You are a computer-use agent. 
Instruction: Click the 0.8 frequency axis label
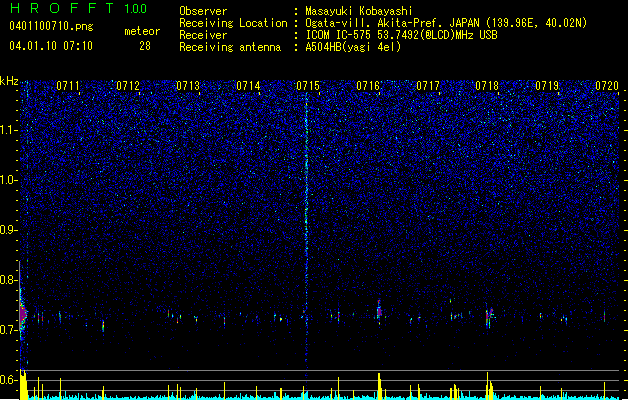click(8, 280)
